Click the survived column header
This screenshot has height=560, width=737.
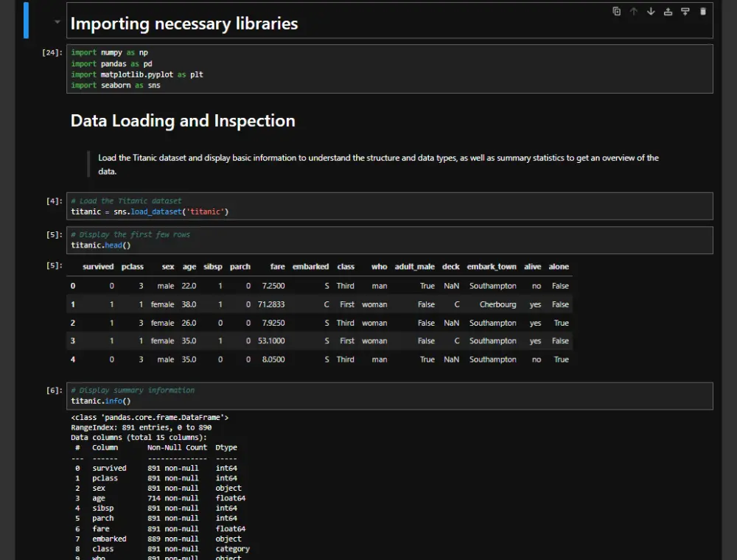98,267
